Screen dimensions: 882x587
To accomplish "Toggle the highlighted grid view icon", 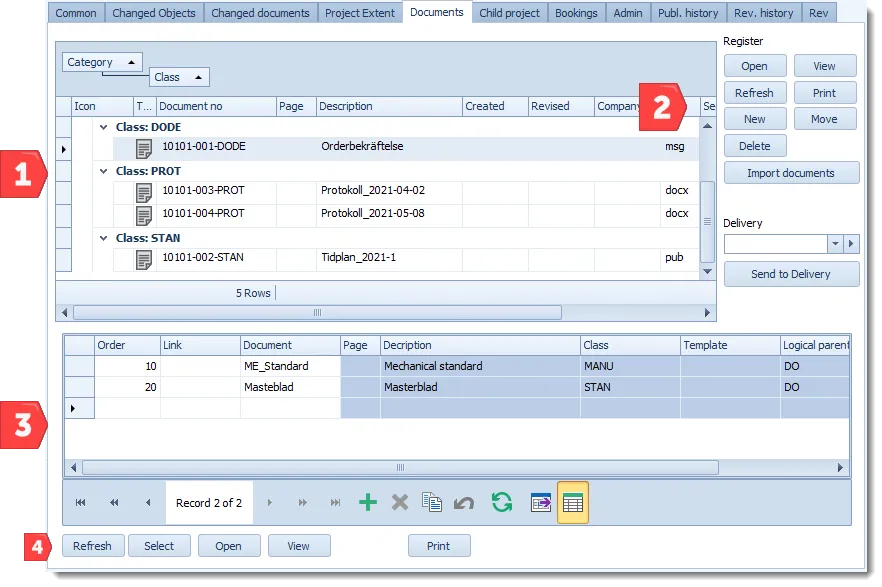I will tap(573, 503).
